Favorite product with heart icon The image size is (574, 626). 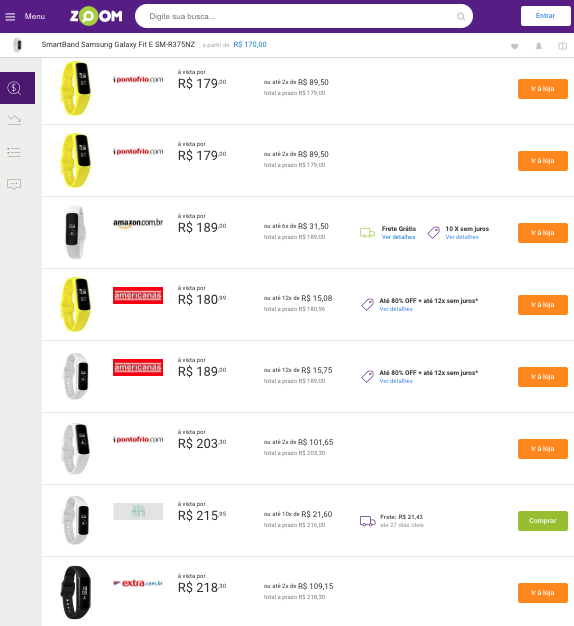coord(515,46)
